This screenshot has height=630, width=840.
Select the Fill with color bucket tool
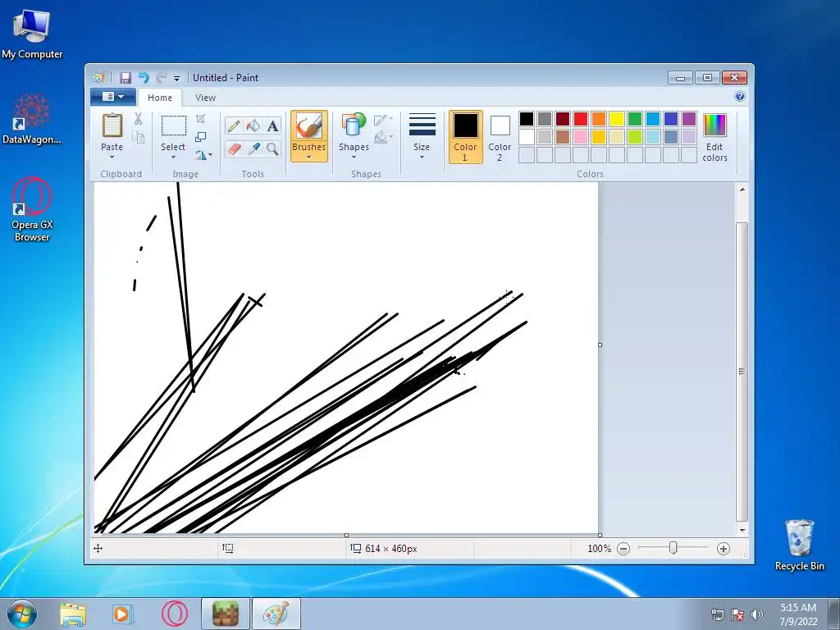tap(253, 126)
